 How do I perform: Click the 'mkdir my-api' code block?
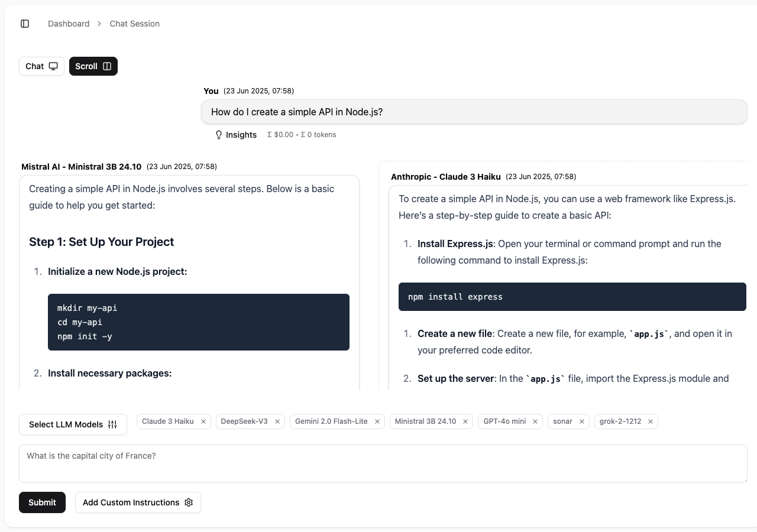[x=199, y=322]
